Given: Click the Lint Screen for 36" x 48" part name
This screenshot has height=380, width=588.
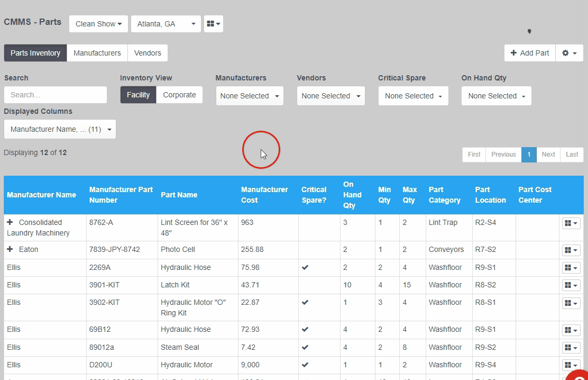Looking at the screenshot, I should pos(194,228).
